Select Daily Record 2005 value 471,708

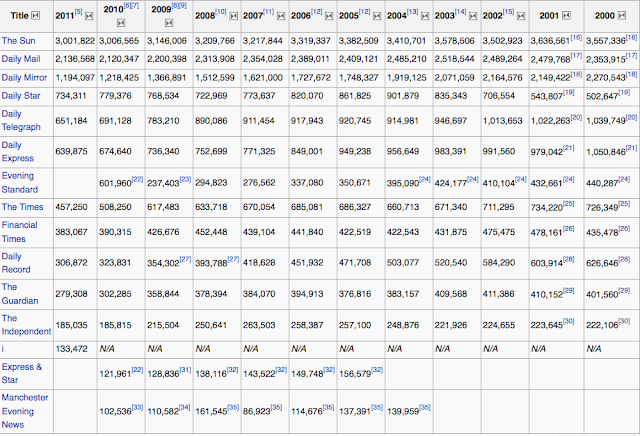[x=355, y=263]
